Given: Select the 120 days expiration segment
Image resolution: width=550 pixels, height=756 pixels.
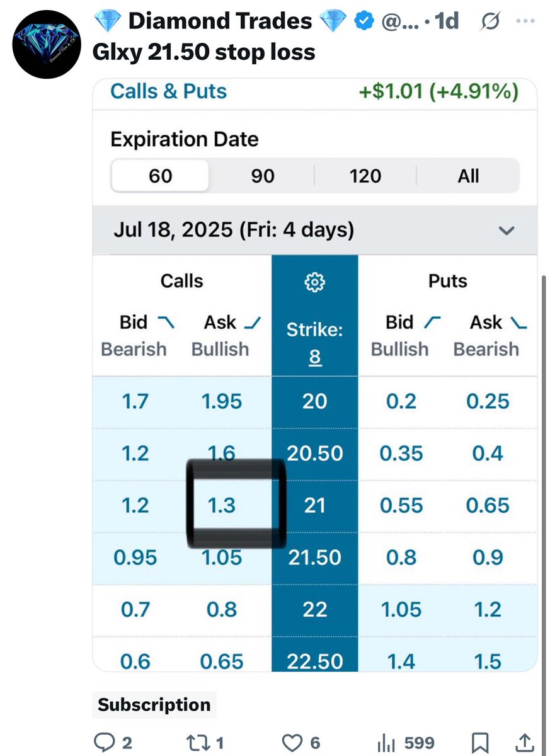Looking at the screenshot, I should 365,175.
